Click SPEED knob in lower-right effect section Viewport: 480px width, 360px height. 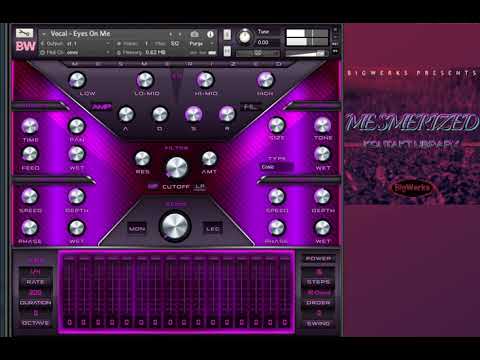(277, 196)
